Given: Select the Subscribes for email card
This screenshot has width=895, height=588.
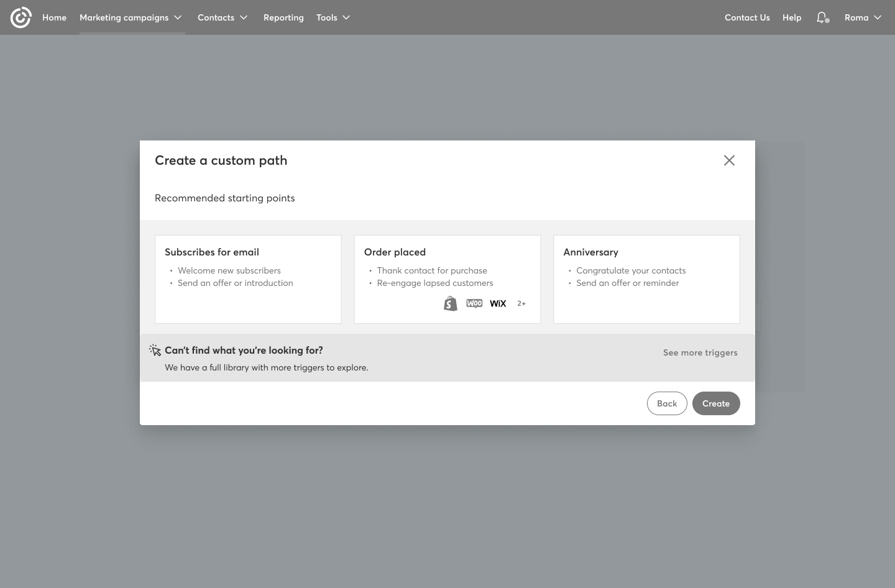Looking at the screenshot, I should point(248,279).
